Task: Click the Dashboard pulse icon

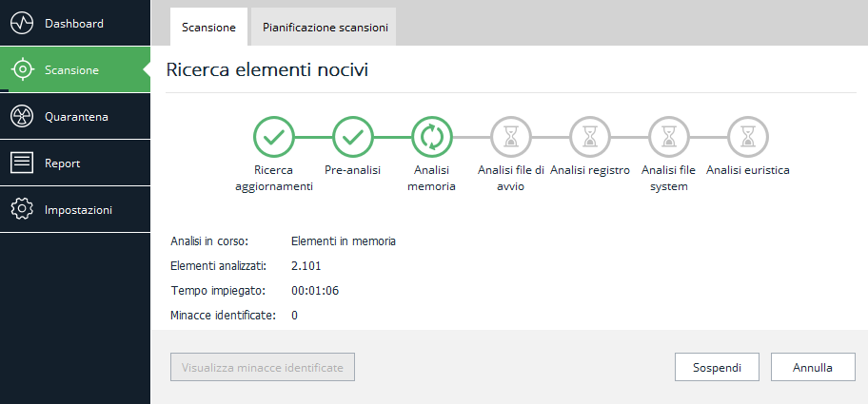Action: (22, 23)
